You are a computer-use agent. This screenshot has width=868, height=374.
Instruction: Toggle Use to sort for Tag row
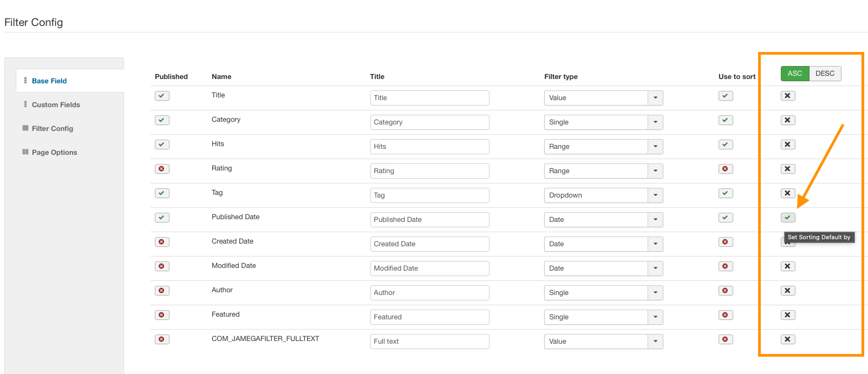[x=726, y=193]
